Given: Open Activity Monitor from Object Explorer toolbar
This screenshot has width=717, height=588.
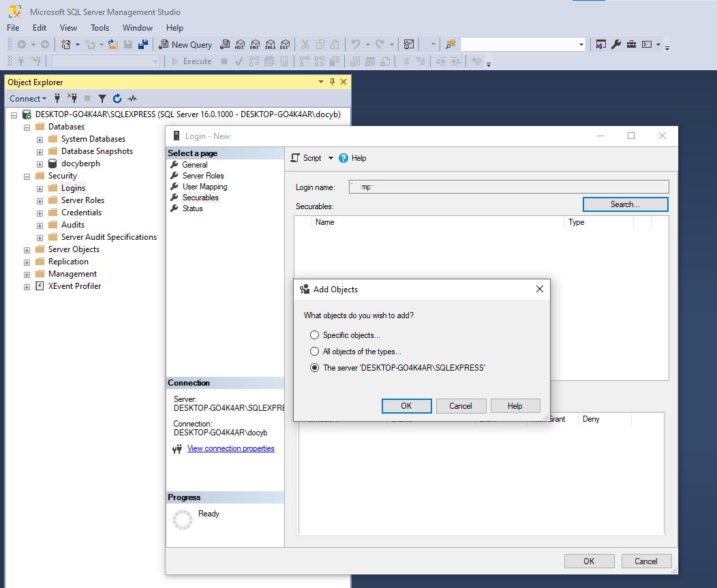Looking at the screenshot, I should click(132, 98).
